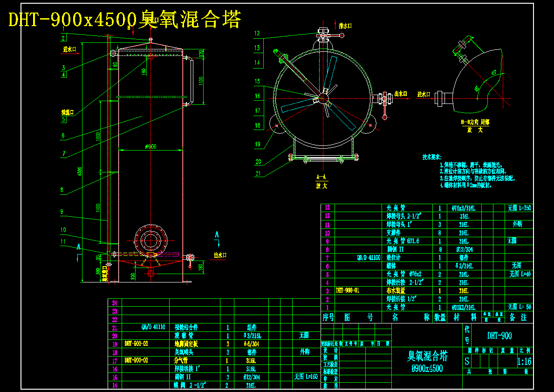
Task: Click the '光亮管 ø31.6' name cell
Action: pyautogui.click(x=403, y=241)
